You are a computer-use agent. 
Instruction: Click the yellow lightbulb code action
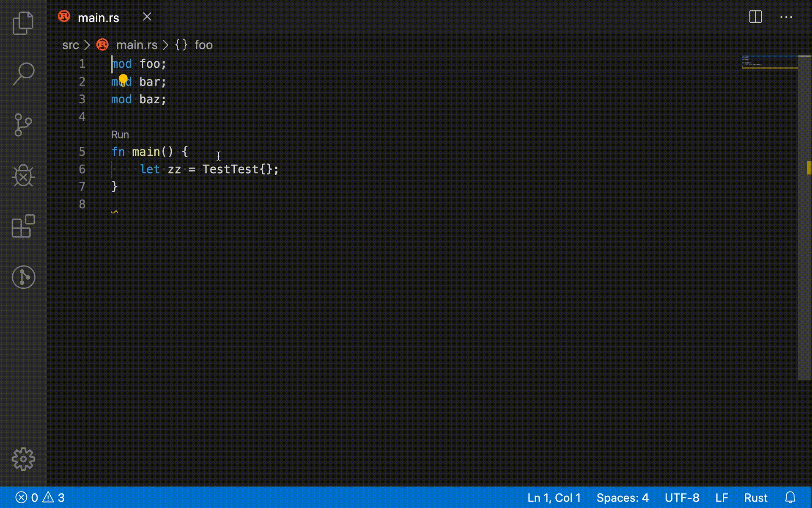click(x=123, y=79)
